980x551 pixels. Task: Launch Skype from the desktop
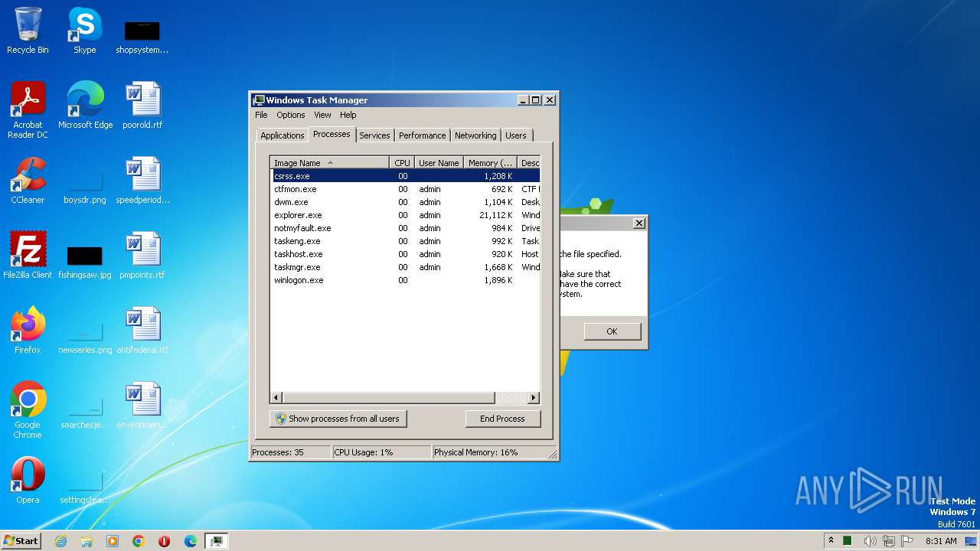point(84,31)
